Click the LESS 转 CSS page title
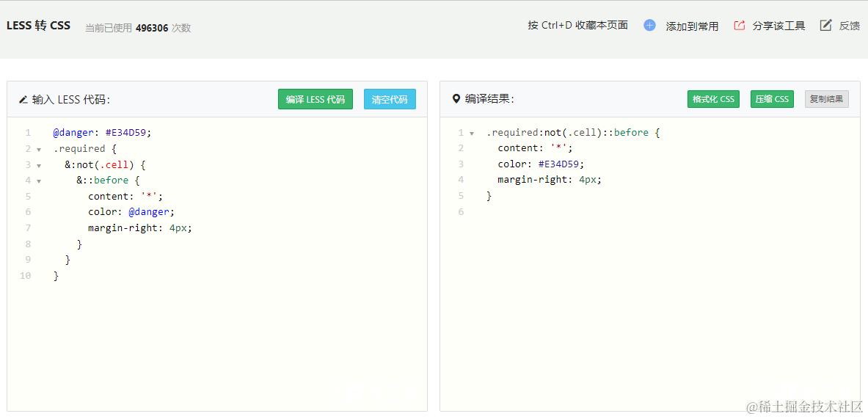This screenshot has height=419, width=868. click(x=38, y=26)
